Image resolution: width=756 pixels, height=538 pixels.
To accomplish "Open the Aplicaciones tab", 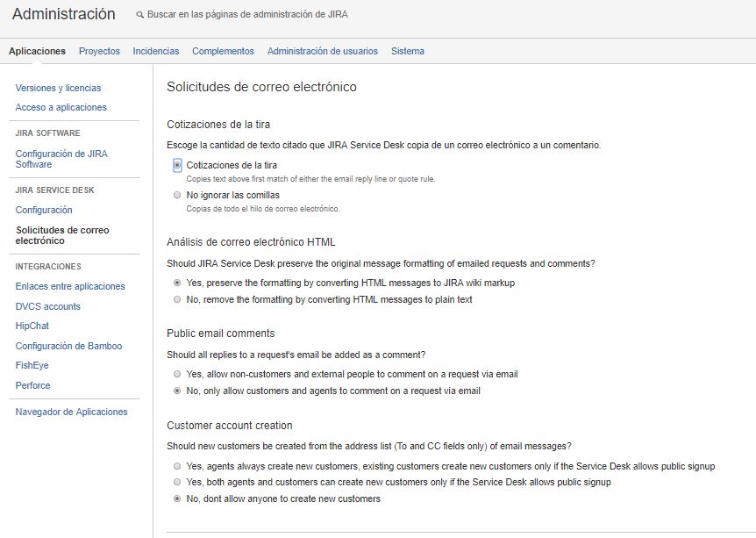I will click(37, 51).
